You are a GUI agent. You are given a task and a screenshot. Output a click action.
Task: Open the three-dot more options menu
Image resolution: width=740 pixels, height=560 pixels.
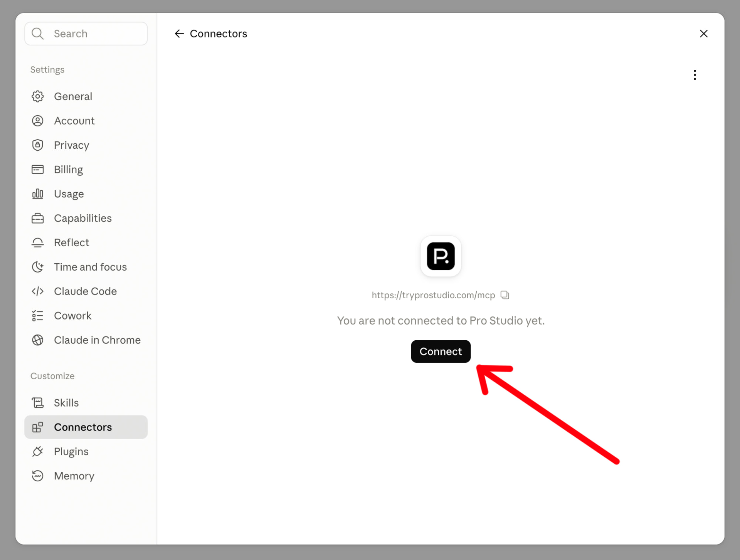695,75
